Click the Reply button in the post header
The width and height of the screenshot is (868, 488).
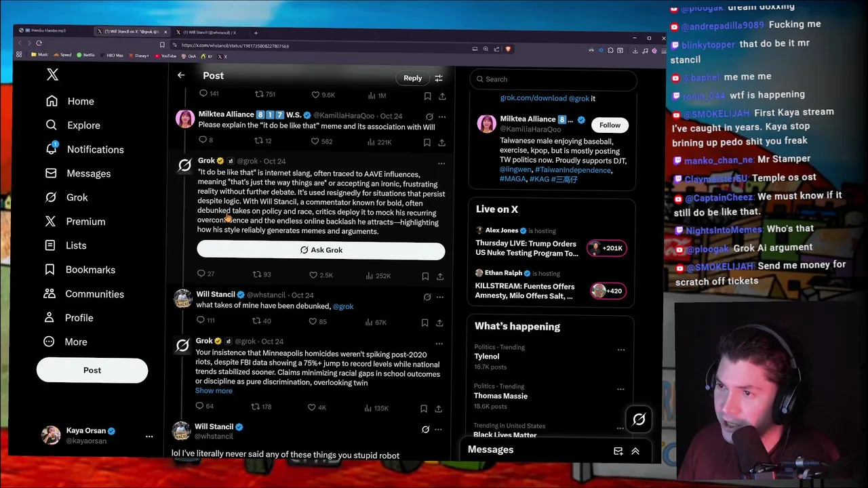tap(412, 78)
